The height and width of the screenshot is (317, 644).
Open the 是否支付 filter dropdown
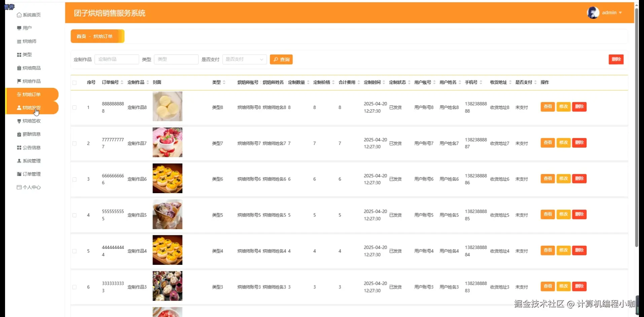tap(245, 60)
